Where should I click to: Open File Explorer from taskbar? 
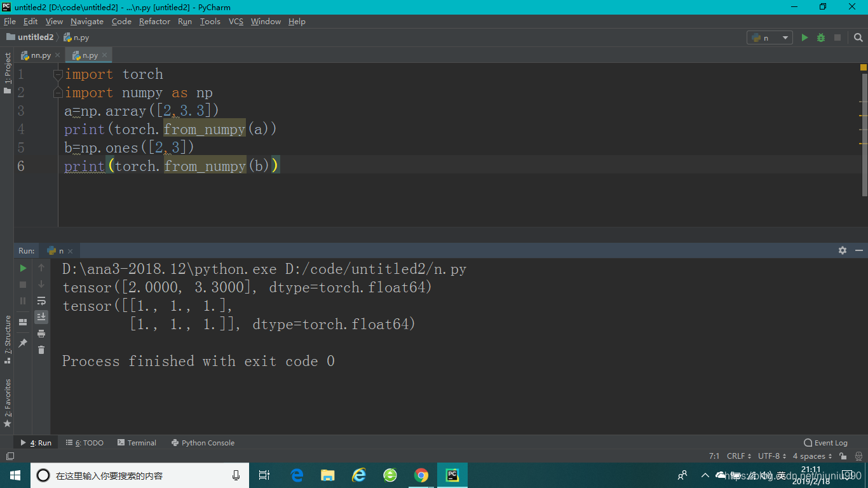(328, 475)
